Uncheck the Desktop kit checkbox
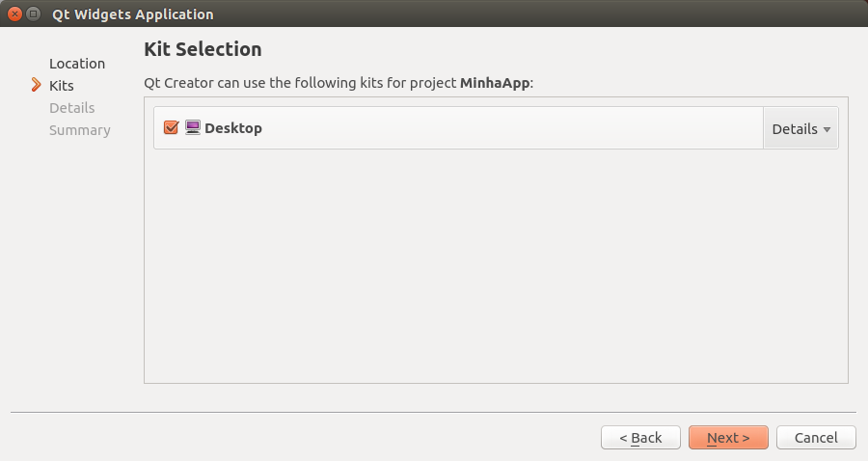The image size is (868, 461). [x=172, y=127]
